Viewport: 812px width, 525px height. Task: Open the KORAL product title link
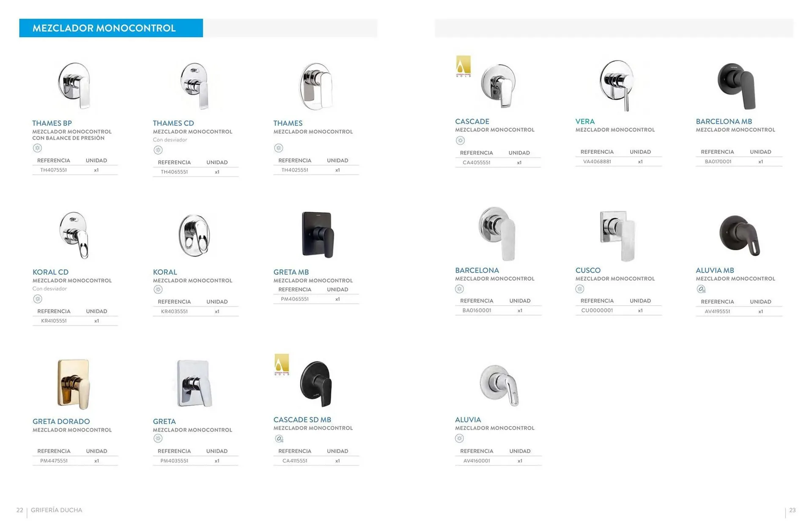point(165,272)
